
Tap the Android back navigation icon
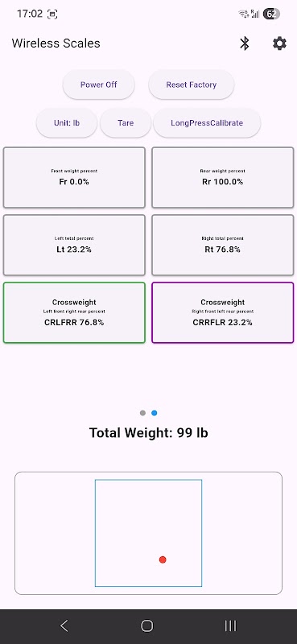(x=64, y=626)
